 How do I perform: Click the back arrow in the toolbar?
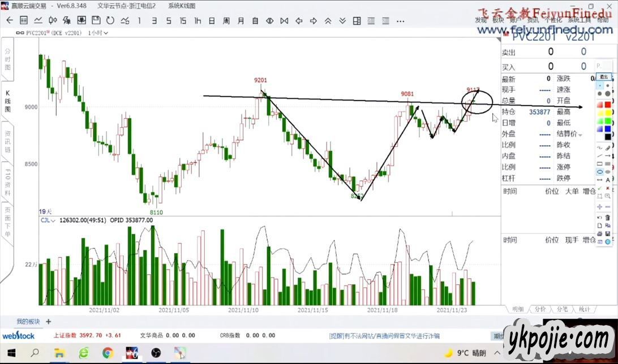[10, 21]
